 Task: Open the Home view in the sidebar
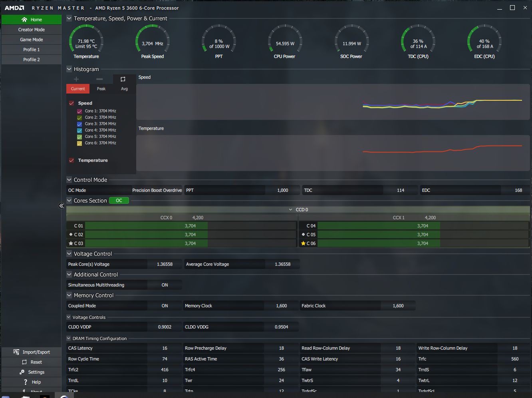(x=32, y=20)
